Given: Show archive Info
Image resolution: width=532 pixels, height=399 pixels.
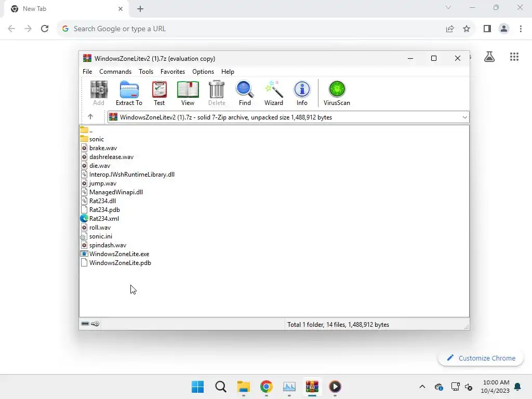Looking at the screenshot, I should pyautogui.click(x=302, y=94).
